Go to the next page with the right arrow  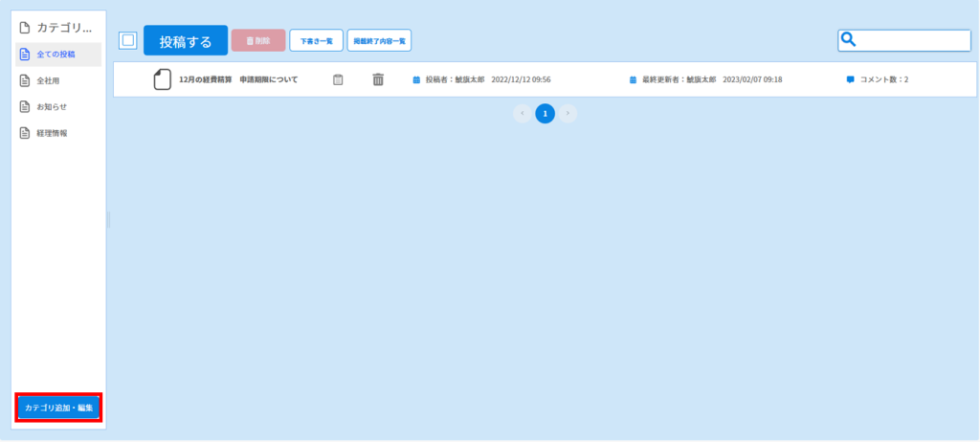(x=568, y=114)
